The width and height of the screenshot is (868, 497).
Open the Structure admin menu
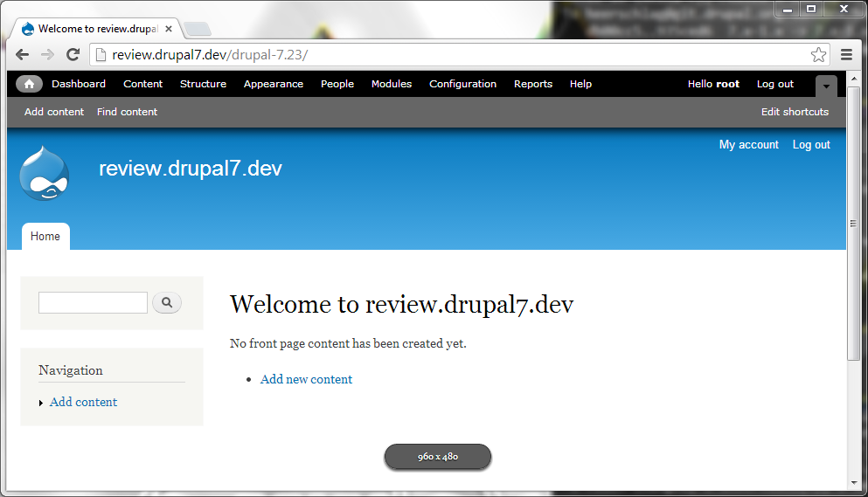point(203,84)
